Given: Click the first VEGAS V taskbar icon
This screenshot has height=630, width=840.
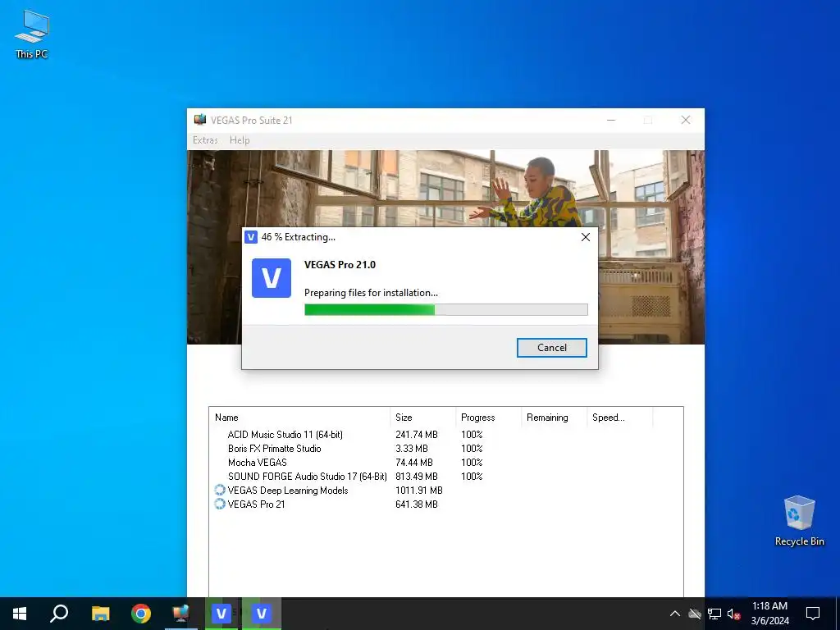Looking at the screenshot, I should [x=221, y=614].
